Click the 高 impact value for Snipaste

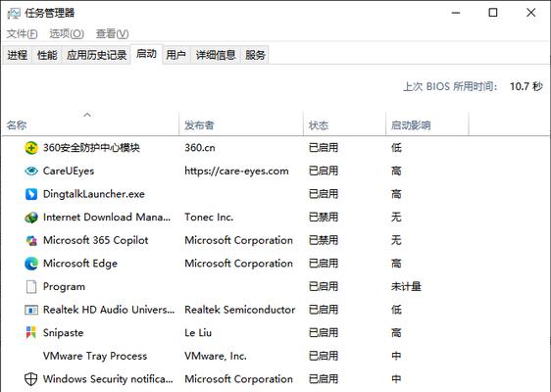(x=396, y=332)
